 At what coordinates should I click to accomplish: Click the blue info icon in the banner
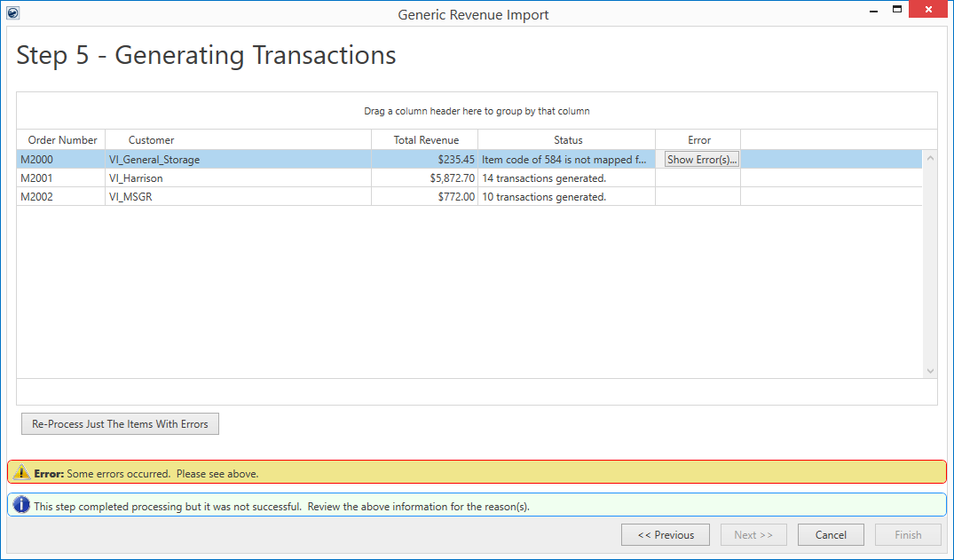[22, 506]
